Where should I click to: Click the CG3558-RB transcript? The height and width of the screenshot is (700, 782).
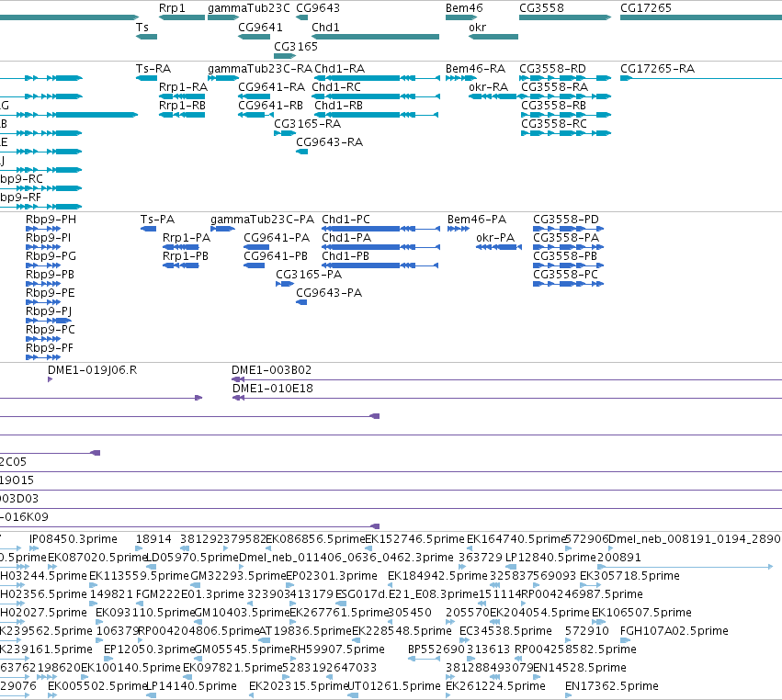tap(566, 115)
